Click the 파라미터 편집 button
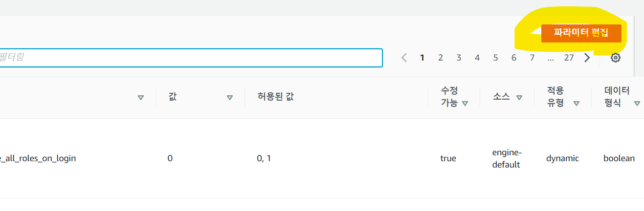Viewport: 644px width, 211px height. tap(581, 33)
